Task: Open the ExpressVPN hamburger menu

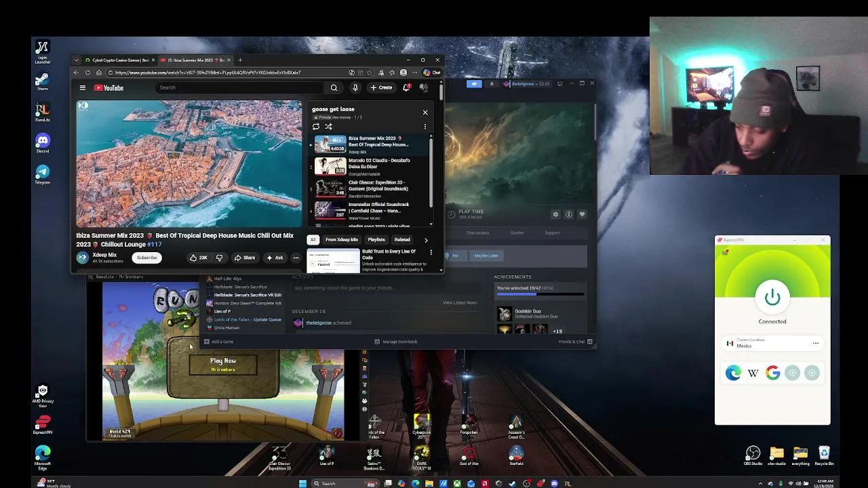Action: 726,252
